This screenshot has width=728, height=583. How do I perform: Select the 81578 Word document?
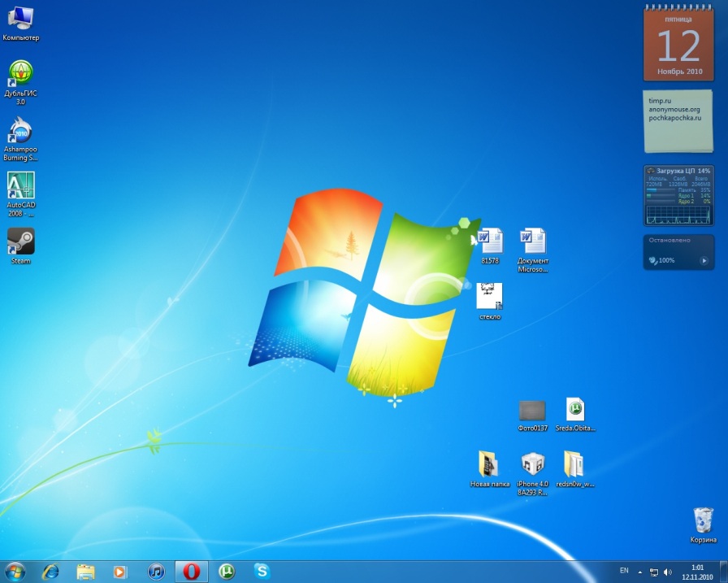[490, 246]
